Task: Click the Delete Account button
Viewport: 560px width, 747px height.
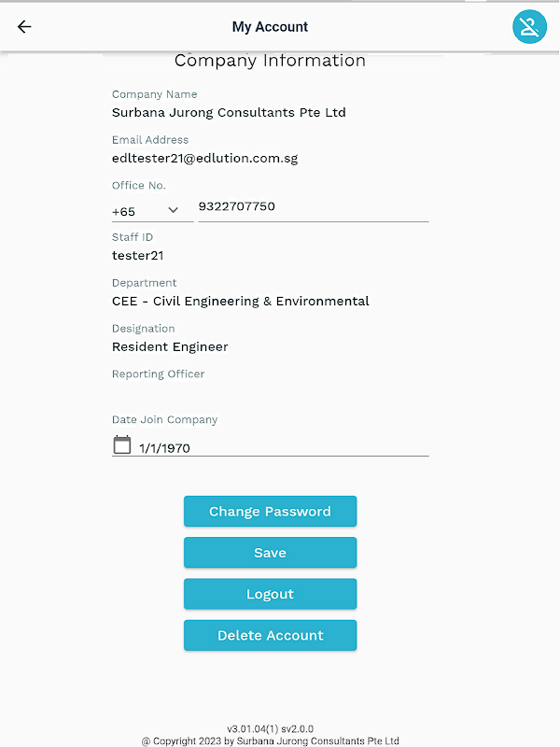Action: pyautogui.click(x=270, y=635)
